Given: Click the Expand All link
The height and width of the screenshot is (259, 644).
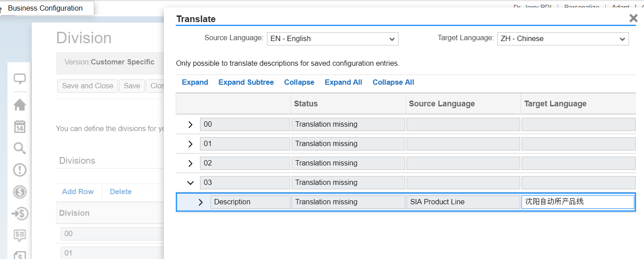Looking at the screenshot, I should (343, 83).
